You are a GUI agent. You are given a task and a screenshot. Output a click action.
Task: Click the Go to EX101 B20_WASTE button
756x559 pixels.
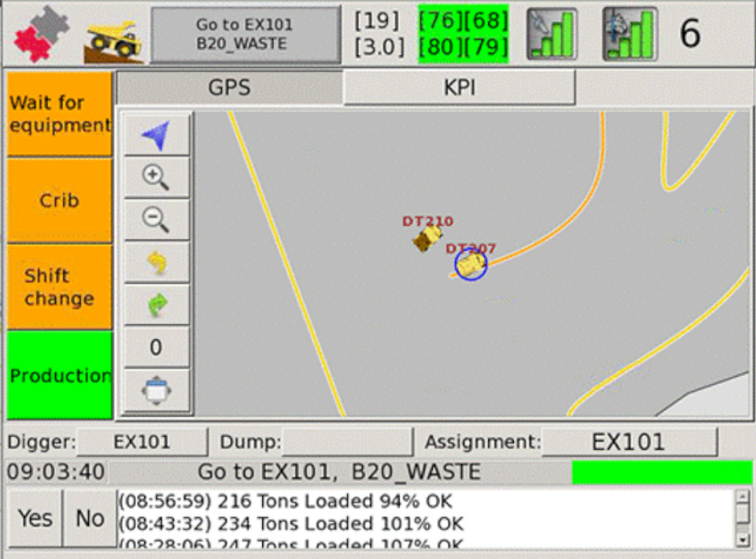pyautogui.click(x=245, y=34)
